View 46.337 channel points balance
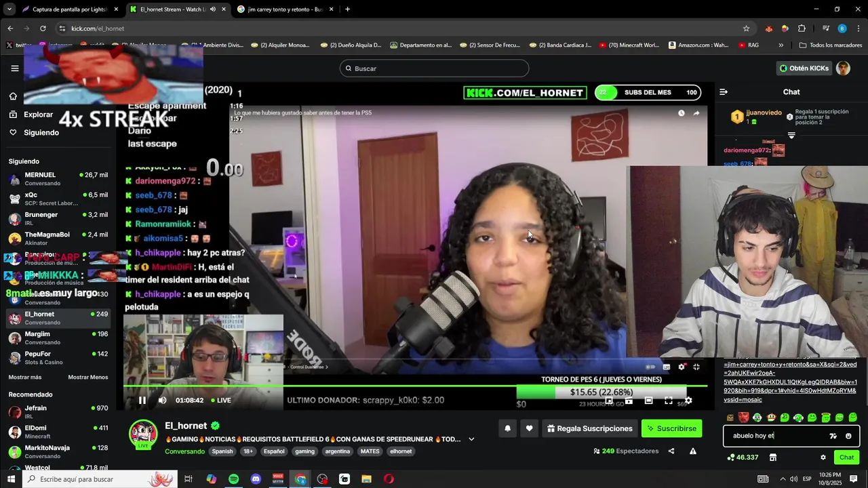The height and width of the screenshot is (488, 868). [x=743, y=457]
